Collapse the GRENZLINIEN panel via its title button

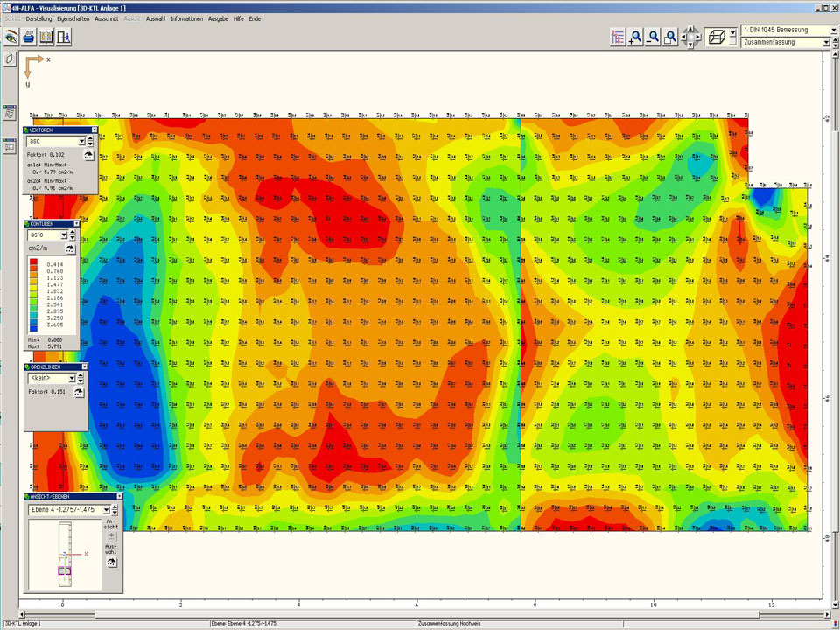pyautogui.click(x=83, y=367)
